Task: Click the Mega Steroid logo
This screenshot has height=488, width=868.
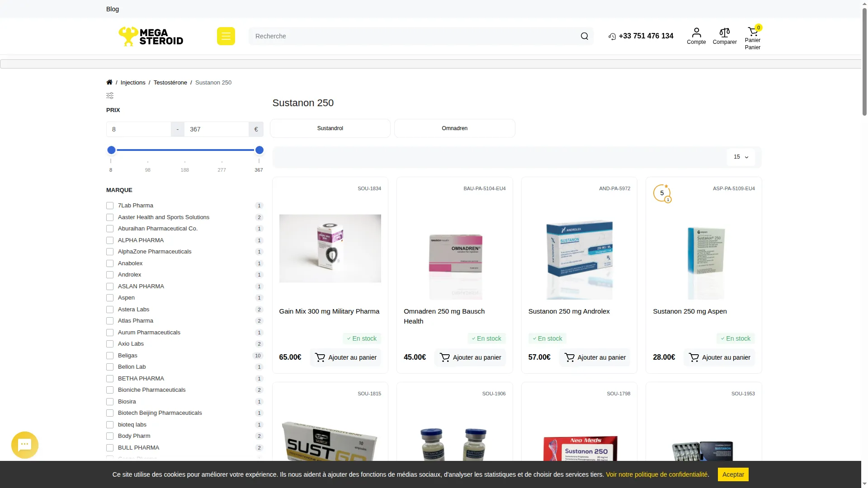Action: point(151,36)
